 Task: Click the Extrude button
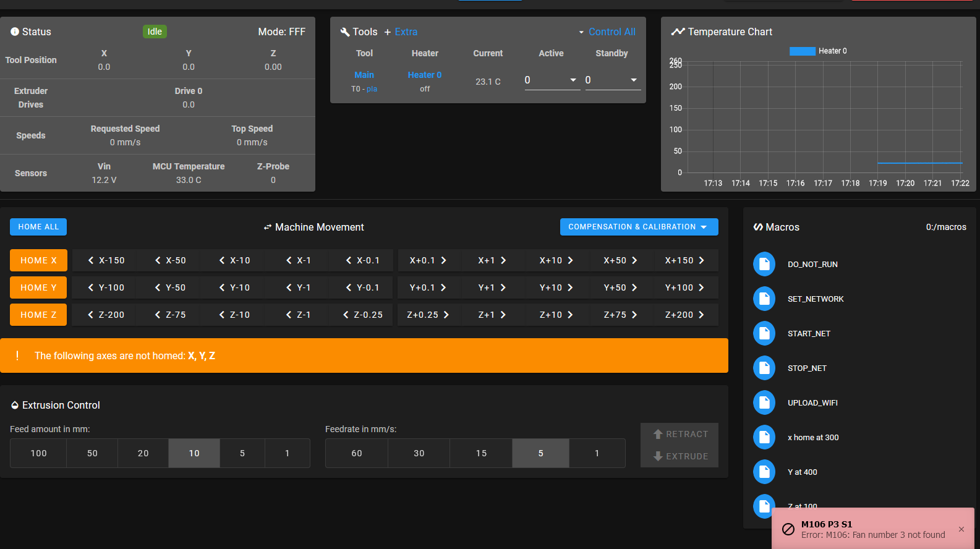[x=680, y=456]
